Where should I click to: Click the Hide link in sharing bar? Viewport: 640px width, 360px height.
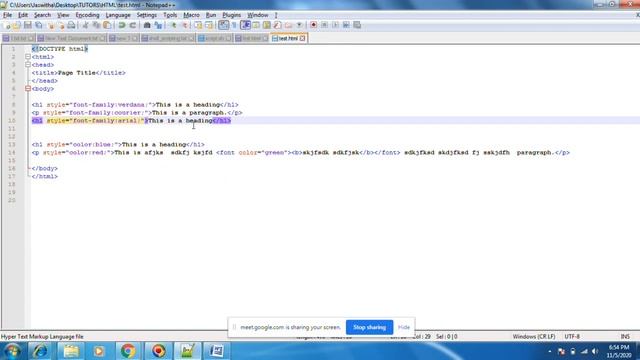[x=404, y=327]
